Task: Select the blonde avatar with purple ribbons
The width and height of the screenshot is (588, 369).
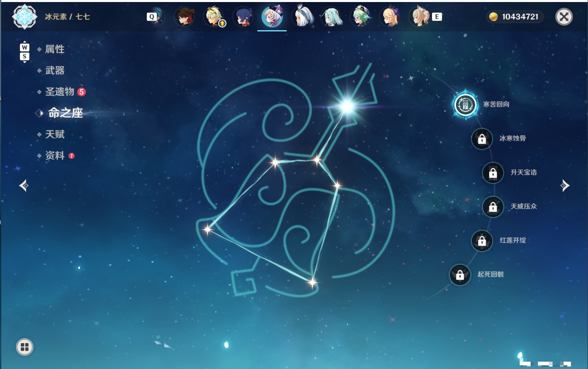Action: tap(390, 17)
